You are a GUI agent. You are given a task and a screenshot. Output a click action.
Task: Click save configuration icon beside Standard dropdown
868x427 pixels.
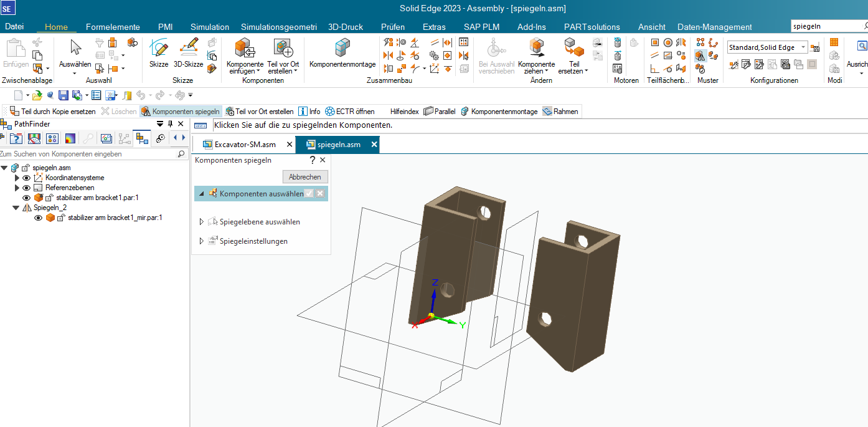[x=815, y=47]
